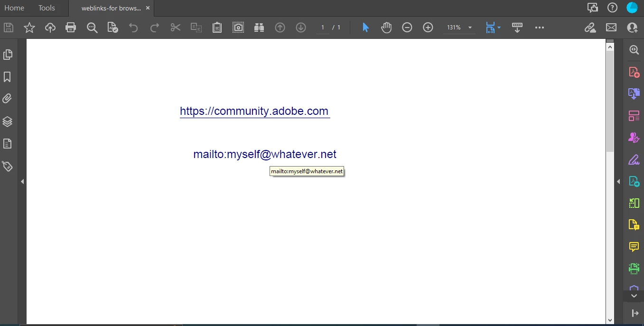Click the Paste clipboard icon
This screenshot has width=644, height=326.
217,28
